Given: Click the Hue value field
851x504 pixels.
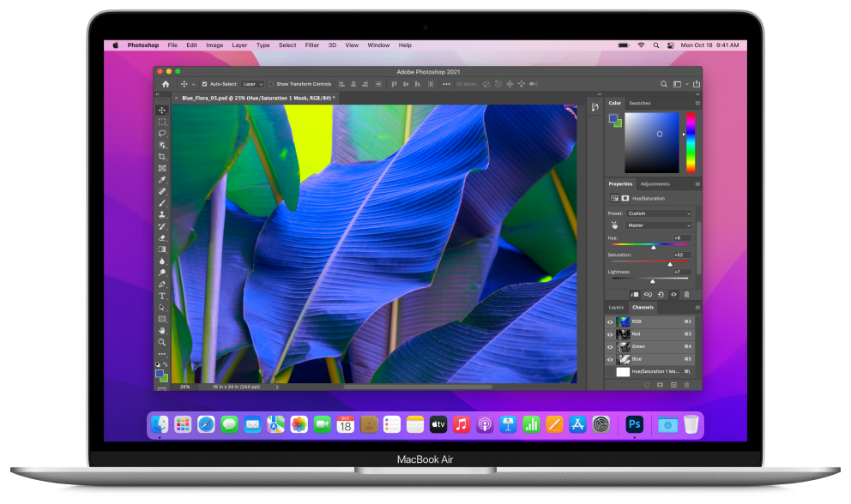Looking at the screenshot, I should (x=682, y=237).
